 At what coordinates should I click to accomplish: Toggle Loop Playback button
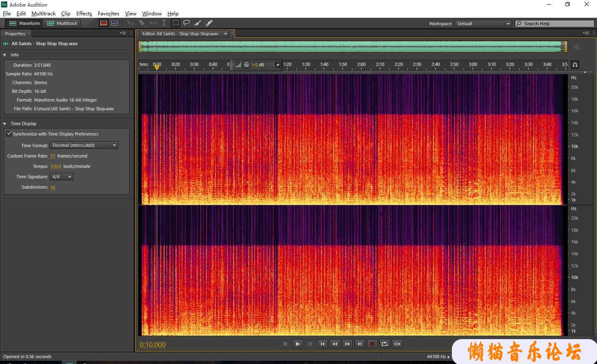pyautogui.click(x=385, y=344)
